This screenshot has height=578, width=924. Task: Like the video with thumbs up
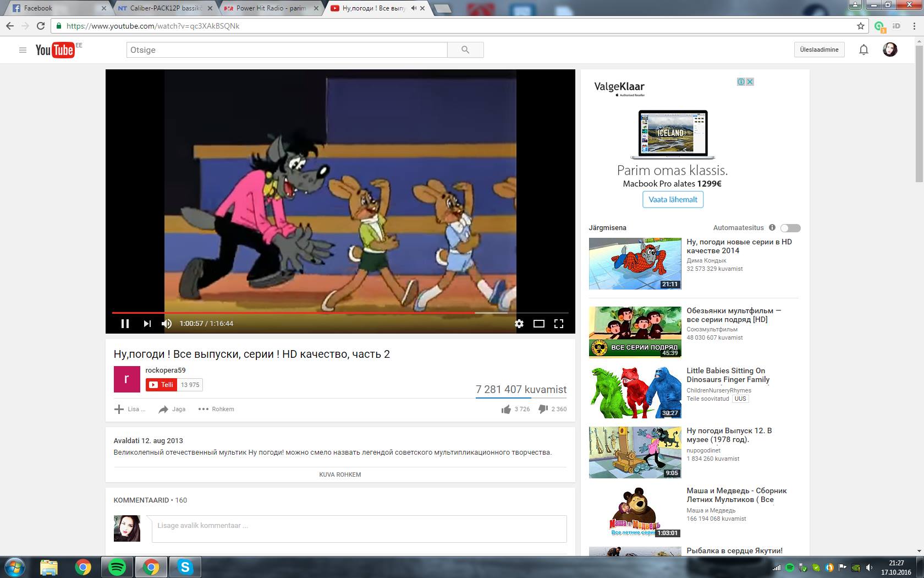506,409
